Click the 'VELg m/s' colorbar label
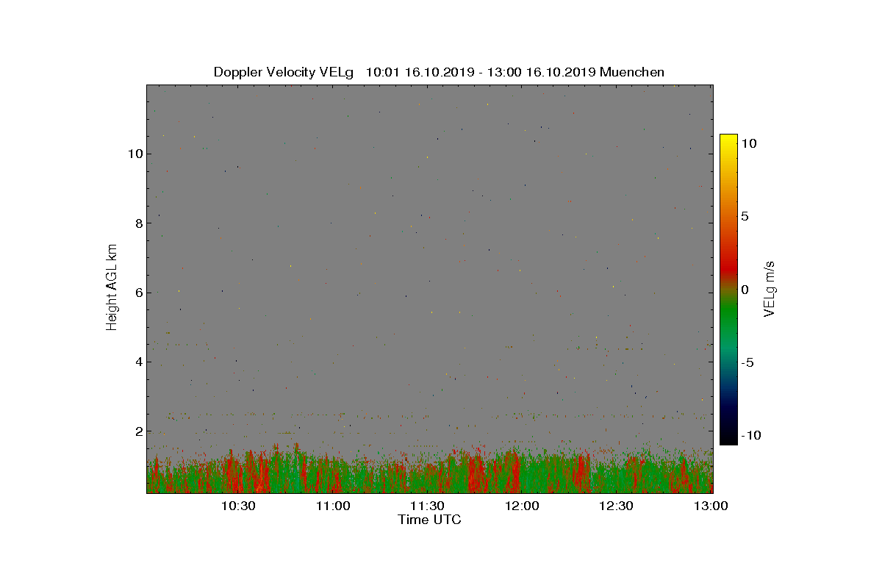 [x=770, y=288]
